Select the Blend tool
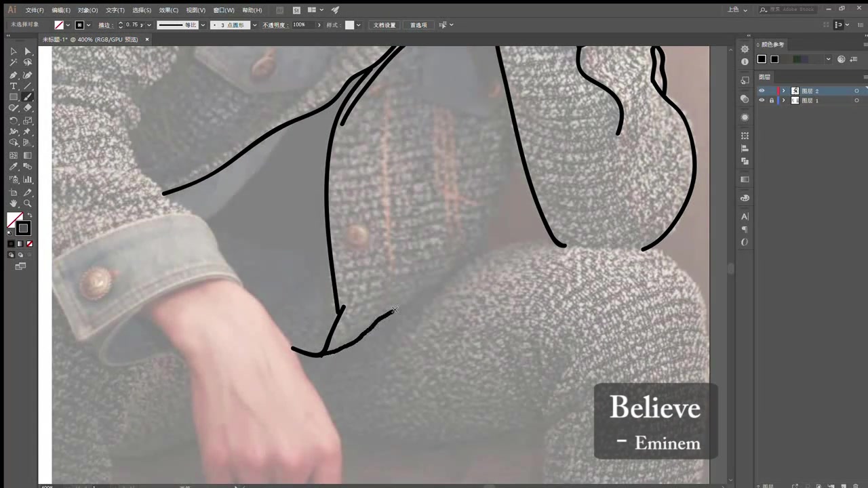Image resolution: width=868 pixels, height=488 pixels. coord(28,167)
